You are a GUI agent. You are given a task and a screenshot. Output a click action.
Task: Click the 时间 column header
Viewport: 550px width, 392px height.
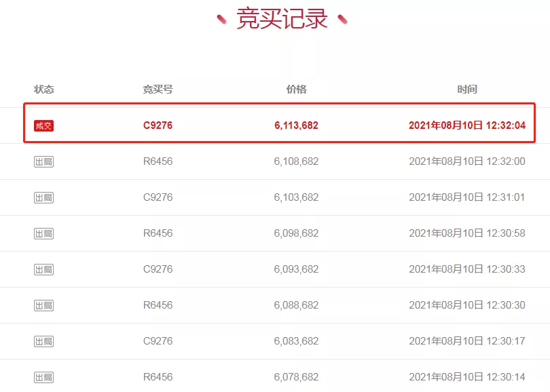(x=467, y=90)
